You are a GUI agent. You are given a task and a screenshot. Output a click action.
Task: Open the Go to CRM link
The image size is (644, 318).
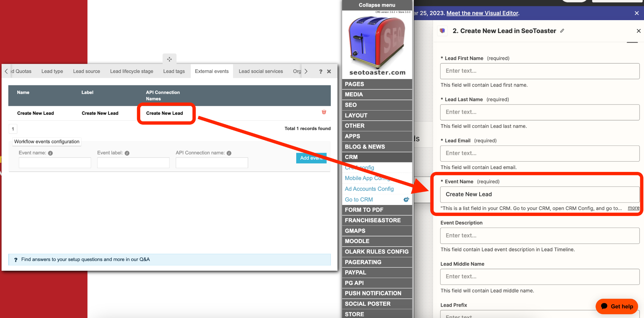pyautogui.click(x=359, y=200)
